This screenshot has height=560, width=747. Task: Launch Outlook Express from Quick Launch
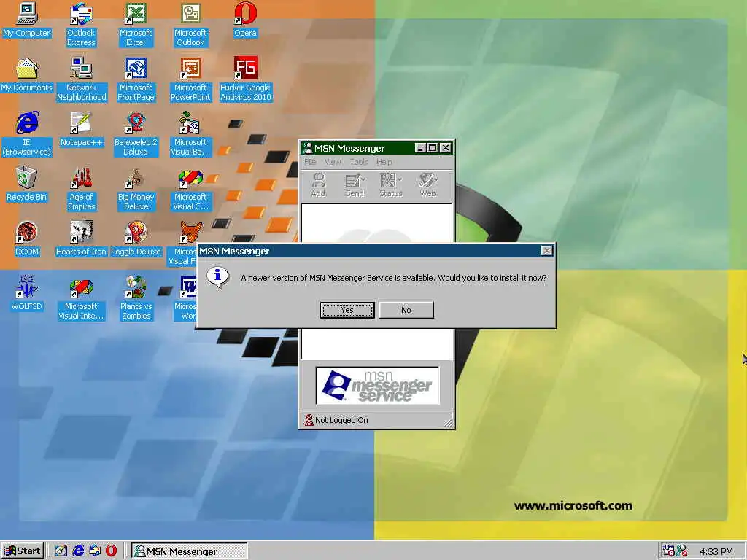click(x=95, y=551)
